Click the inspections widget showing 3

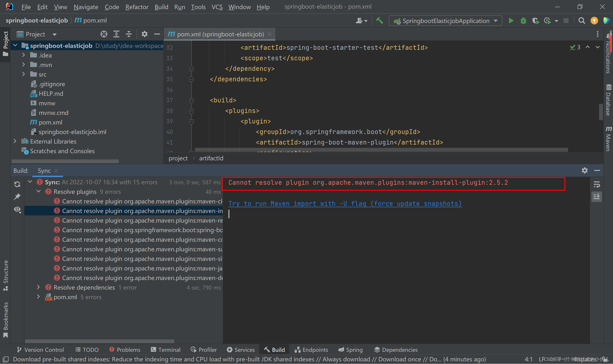pos(575,47)
